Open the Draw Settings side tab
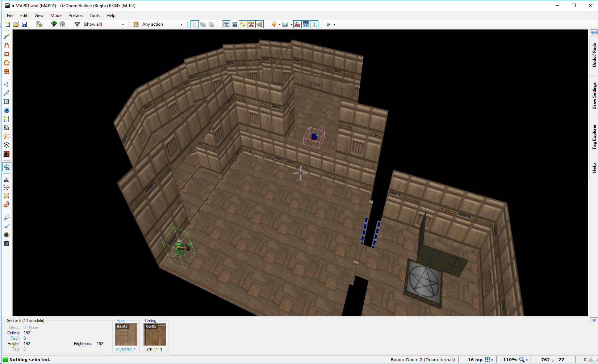This screenshot has height=364, width=598. coord(594,96)
